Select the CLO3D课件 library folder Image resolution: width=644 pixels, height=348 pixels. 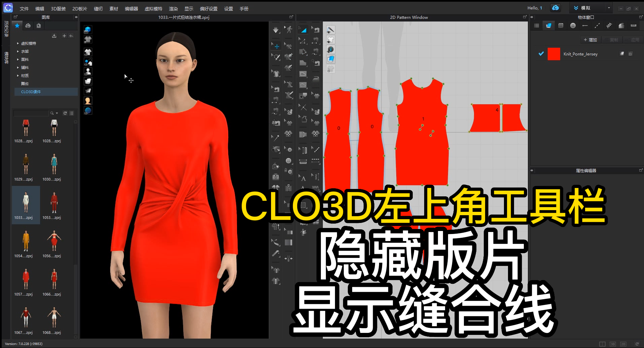tap(46, 92)
